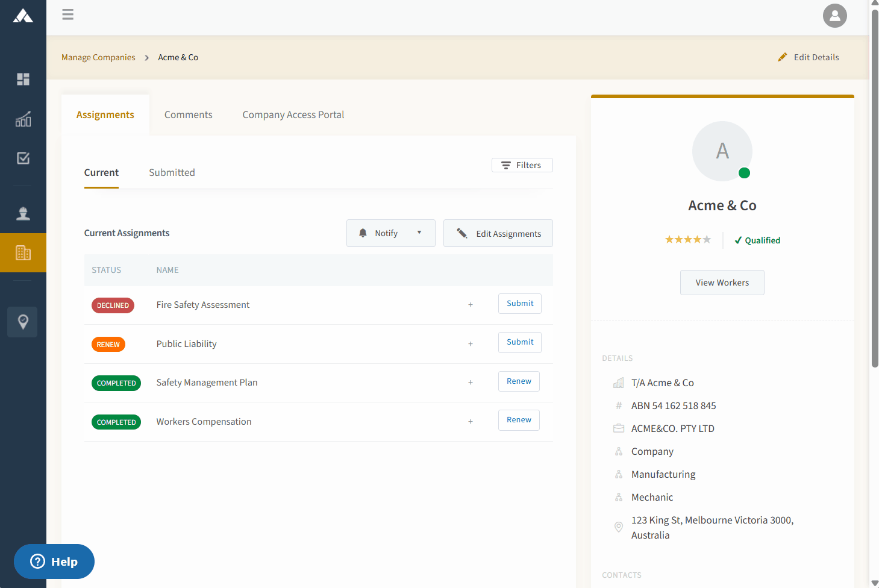The image size is (879, 588).
Task: Click the star rating for Acme & Co
Action: click(x=688, y=240)
